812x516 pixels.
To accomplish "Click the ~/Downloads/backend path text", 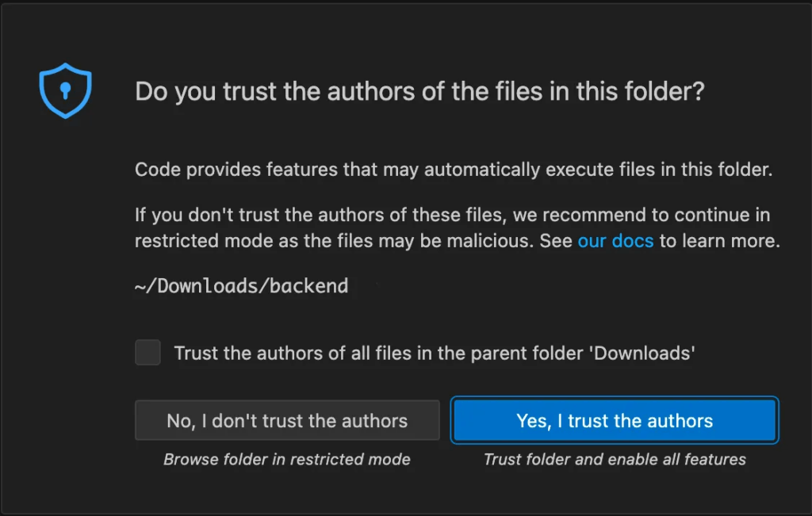I will pyautogui.click(x=240, y=286).
